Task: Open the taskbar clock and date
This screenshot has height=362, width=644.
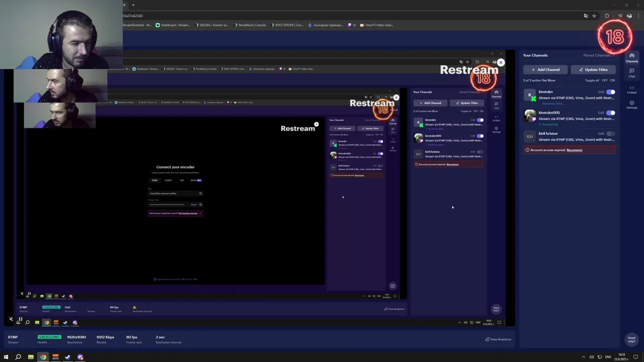Action: tap(622, 357)
